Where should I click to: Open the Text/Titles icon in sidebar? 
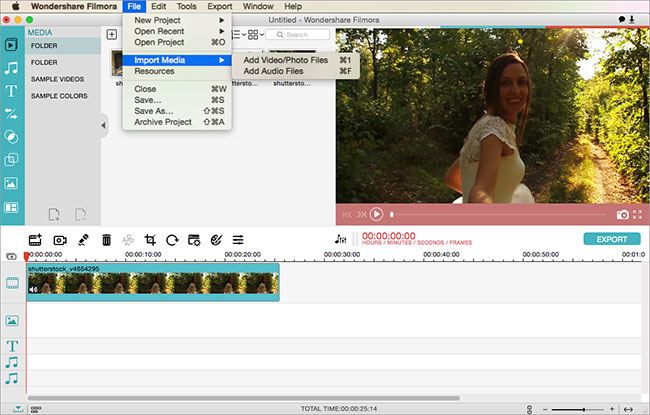pyautogui.click(x=11, y=91)
